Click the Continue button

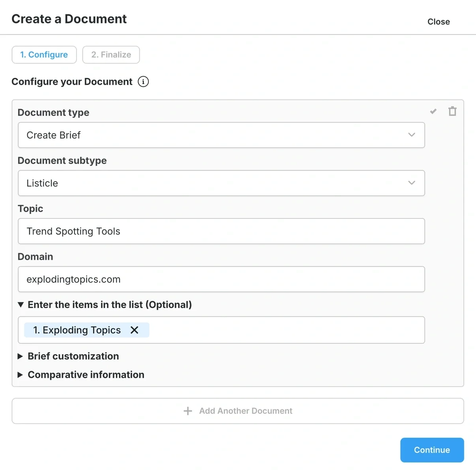coord(432,450)
